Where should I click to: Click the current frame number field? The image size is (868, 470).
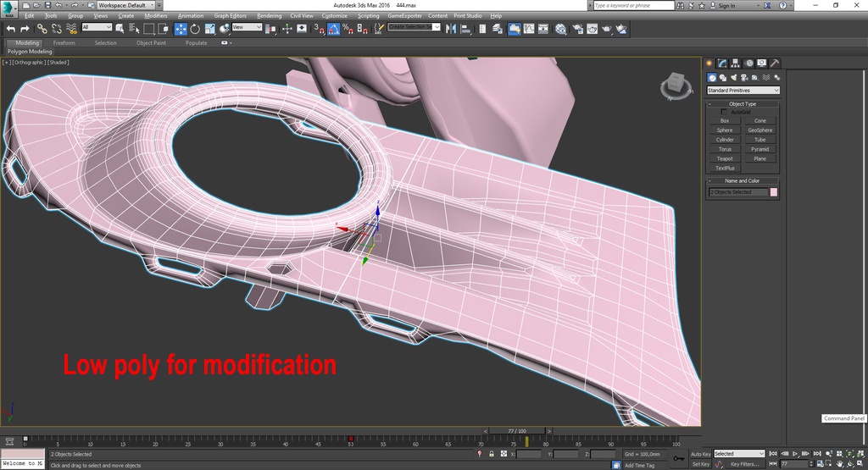[794, 464]
